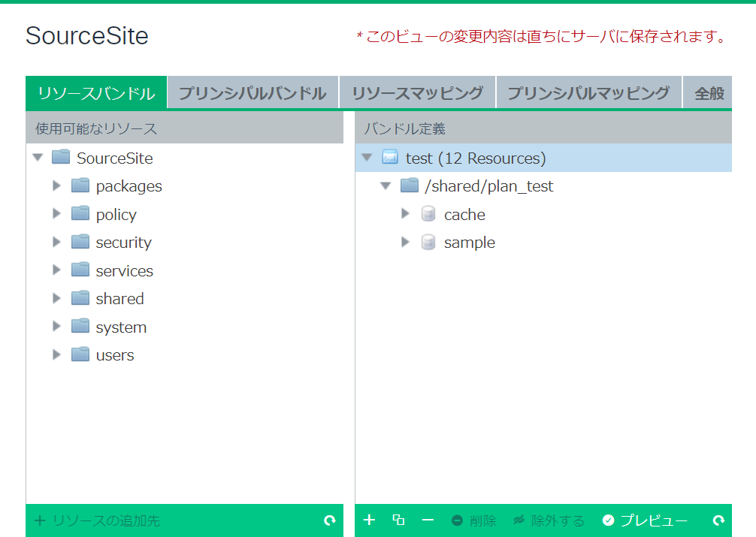Click the packages folder icon

(80, 185)
